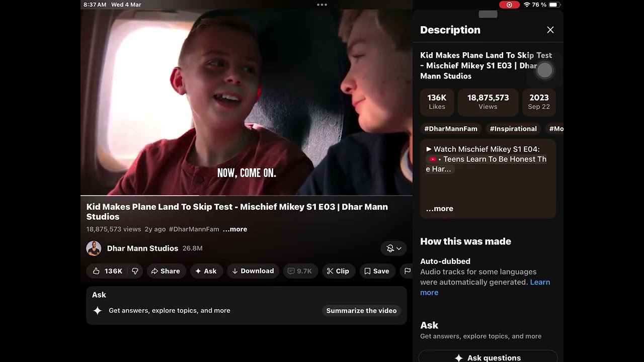Open the Share options

tap(166, 271)
